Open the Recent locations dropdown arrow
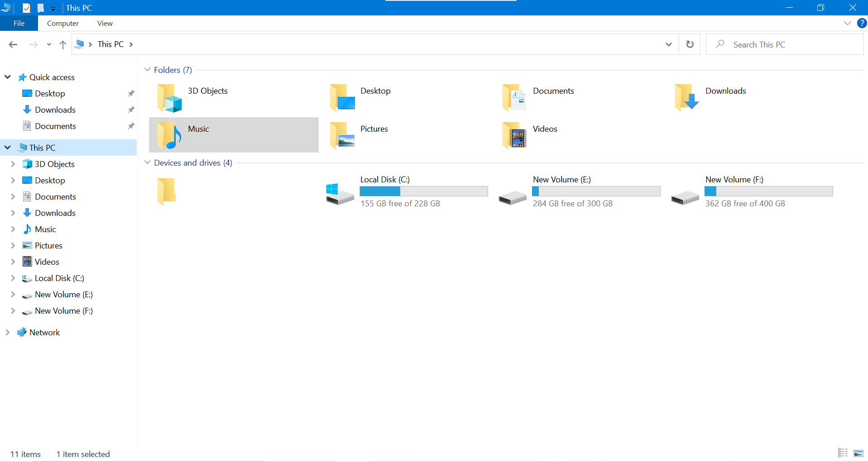 (x=49, y=44)
